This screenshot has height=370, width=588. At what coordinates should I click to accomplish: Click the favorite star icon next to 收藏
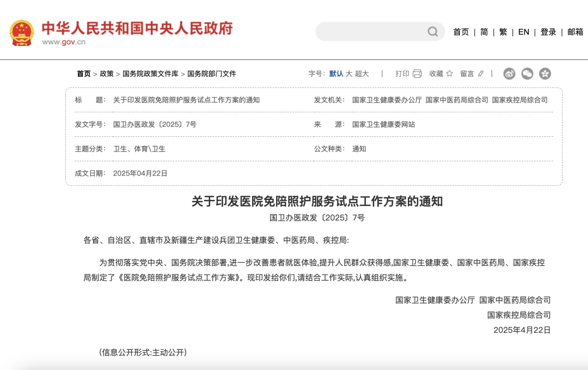coord(450,74)
